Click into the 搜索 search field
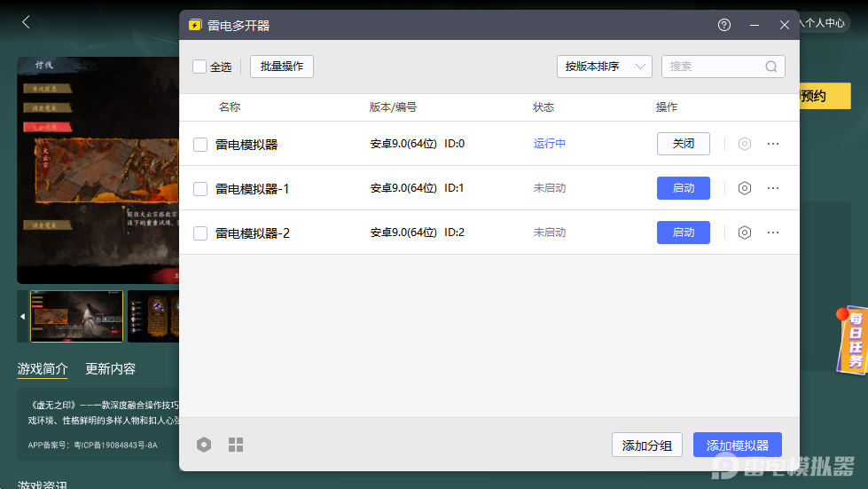Image resolution: width=868 pixels, height=489 pixels. pyautogui.click(x=714, y=67)
